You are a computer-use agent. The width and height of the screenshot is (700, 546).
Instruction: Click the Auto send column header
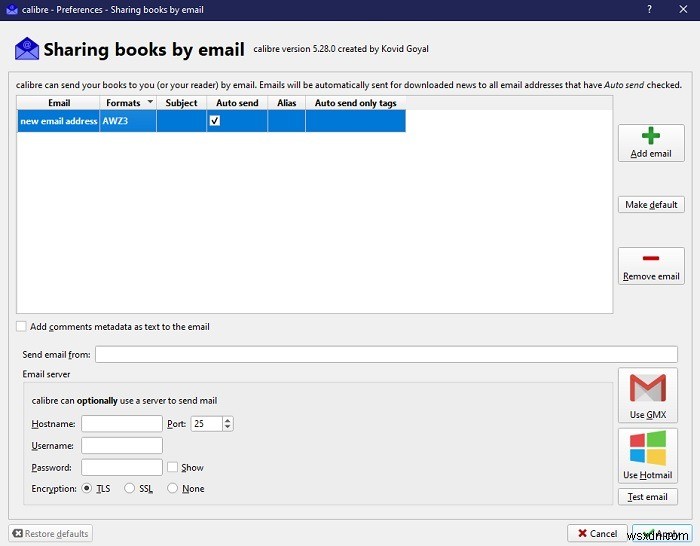click(237, 103)
